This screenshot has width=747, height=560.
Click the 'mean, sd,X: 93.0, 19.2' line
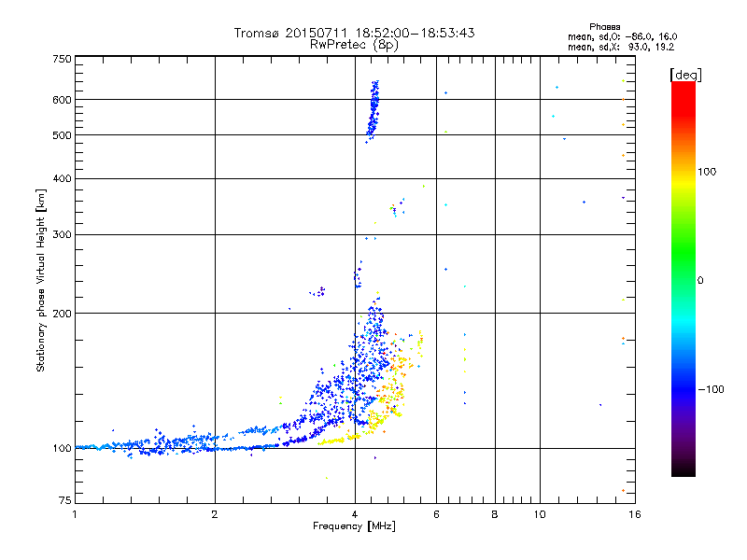click(x=621, y=48)
